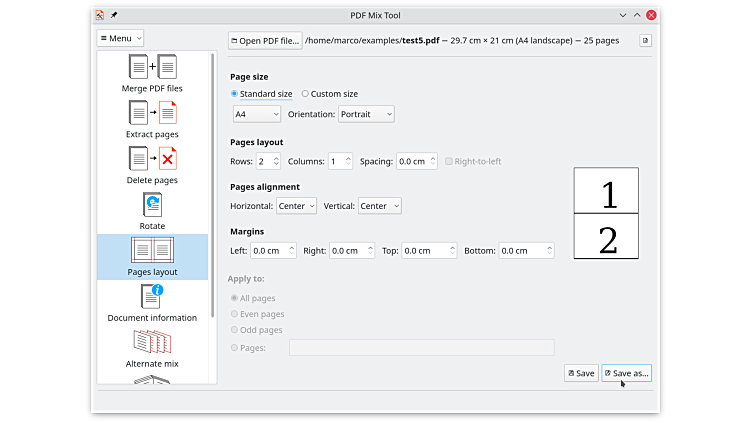
Task: Select the Merge PDF files icon
Action: point(152,68)
